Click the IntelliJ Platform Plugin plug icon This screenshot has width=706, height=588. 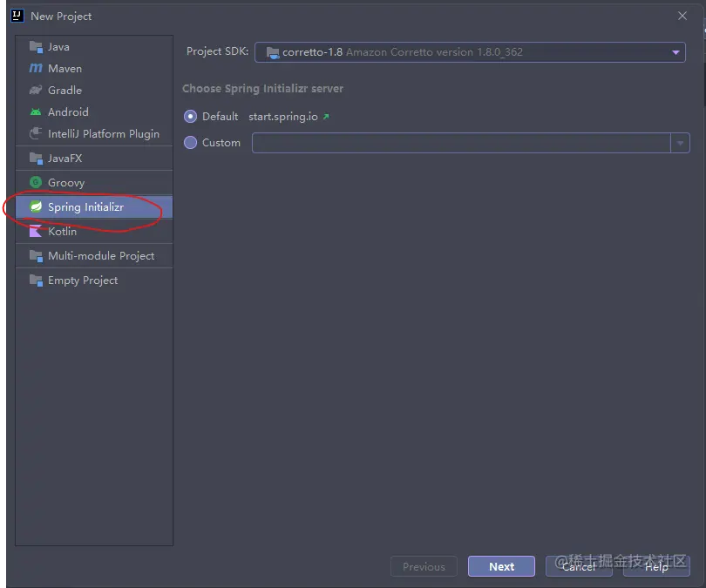coord(36,133)
